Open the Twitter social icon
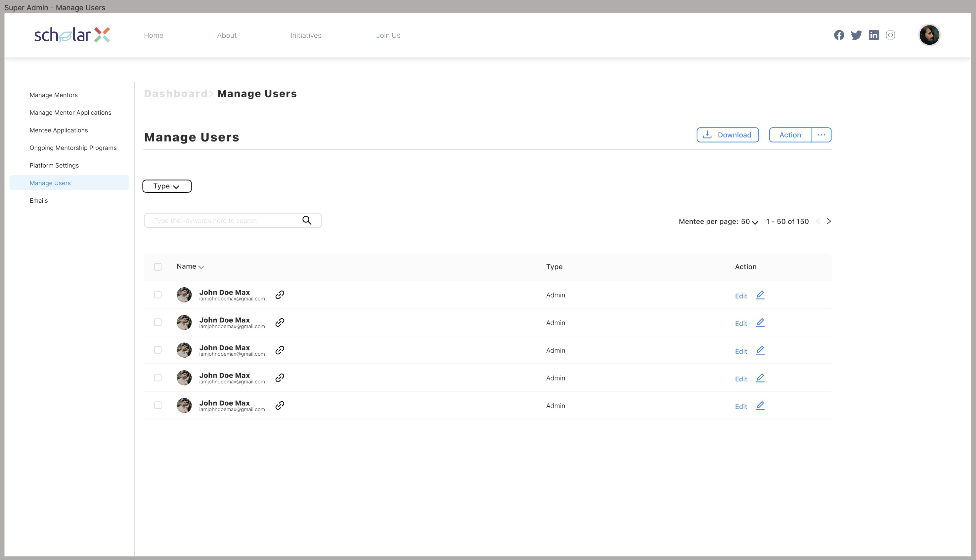This screenshot has height=560, width=976. coord(857,35)
